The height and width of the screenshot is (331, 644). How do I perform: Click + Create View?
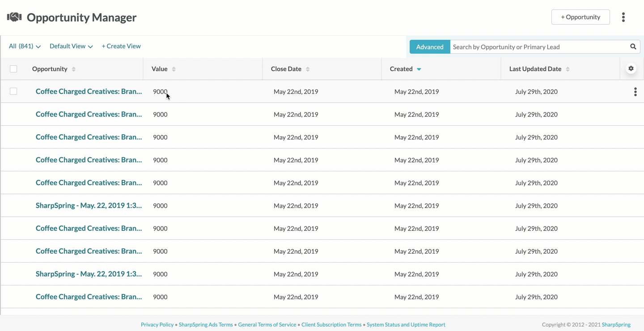coord(121,46)
